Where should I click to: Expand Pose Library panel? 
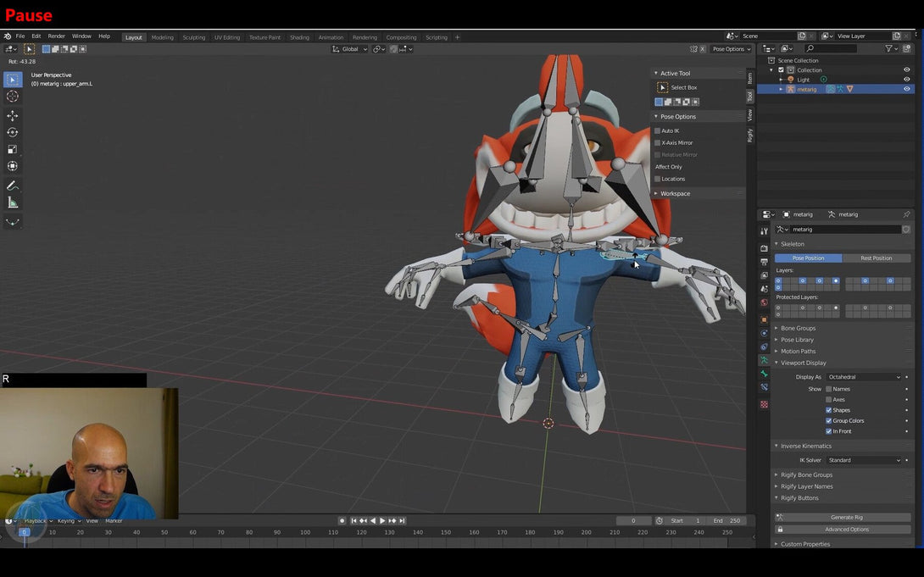[797, 340]
